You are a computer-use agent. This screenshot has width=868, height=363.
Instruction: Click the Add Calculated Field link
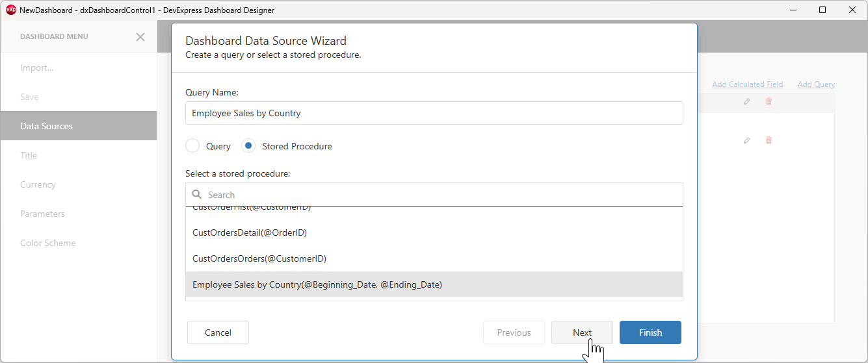(748, 84)
